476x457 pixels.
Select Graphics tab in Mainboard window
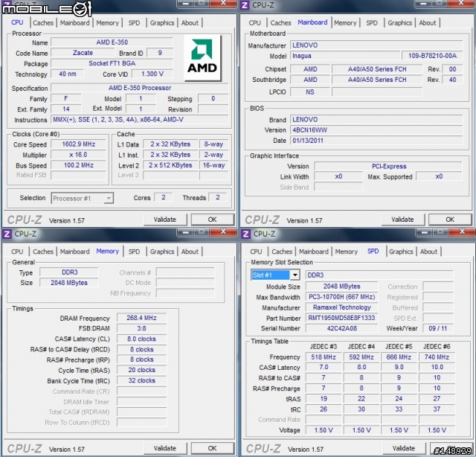(400, 23)
